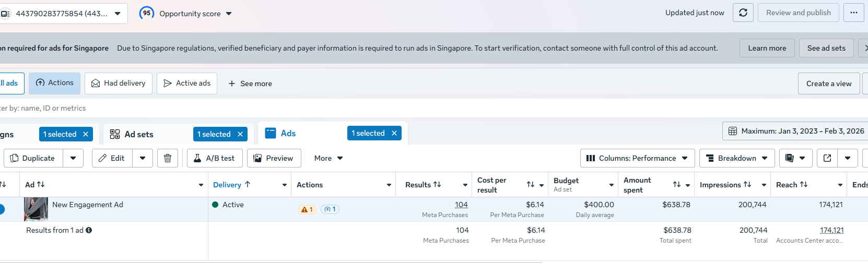Click the info icon beside Results from 1 ad
Viewport: 868px width, 263px height.
tap(89, 230)
